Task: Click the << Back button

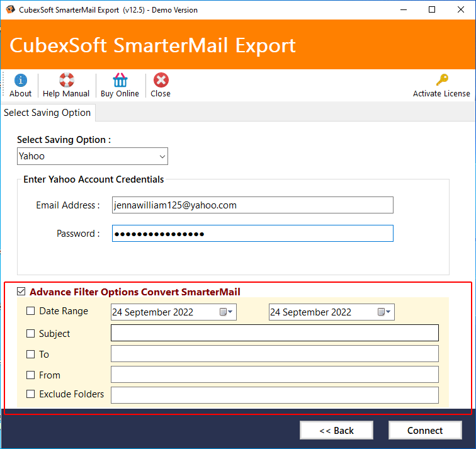Action: (x=336, y=430)
